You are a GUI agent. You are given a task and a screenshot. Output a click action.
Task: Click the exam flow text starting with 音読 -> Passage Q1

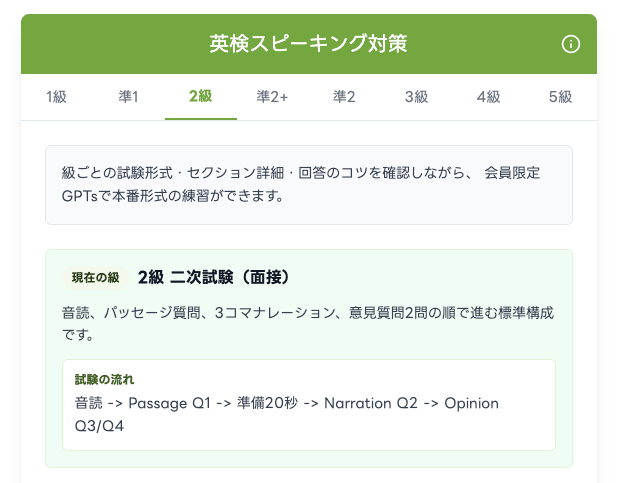coord(287,414)
